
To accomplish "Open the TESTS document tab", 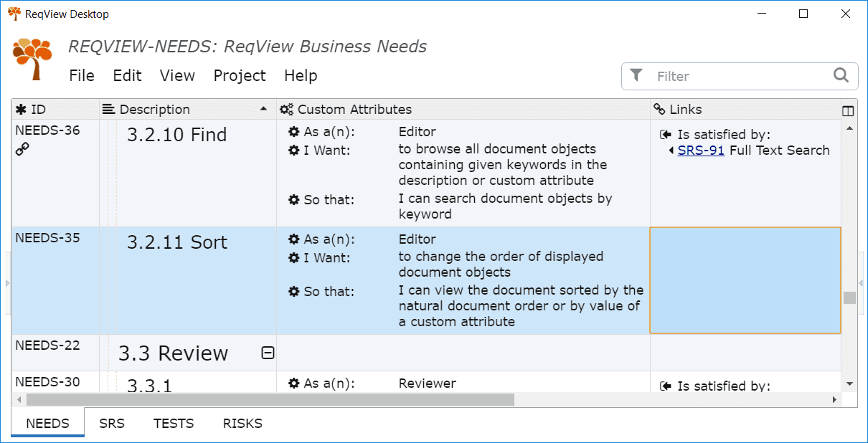I will pyautogui.click(x=174, y=424).
